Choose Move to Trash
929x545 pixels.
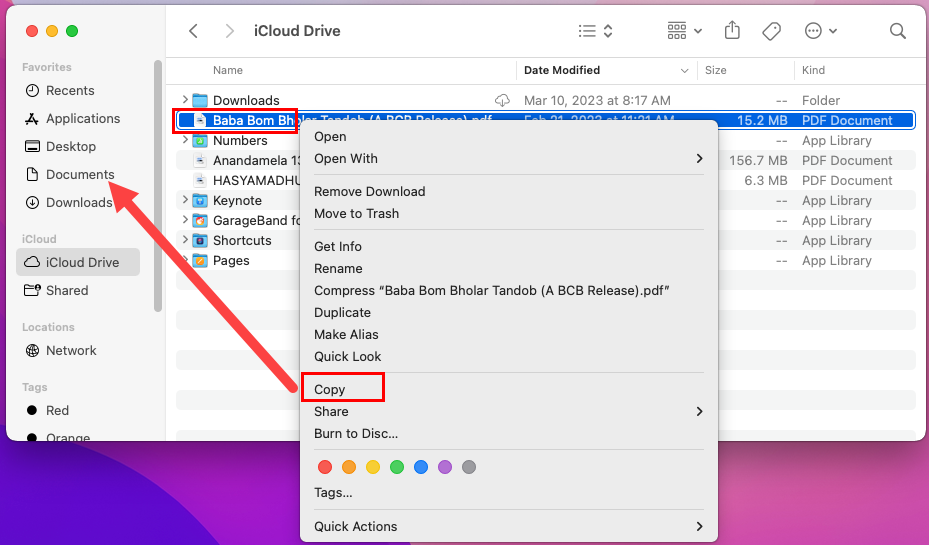(x=357, y=213)
